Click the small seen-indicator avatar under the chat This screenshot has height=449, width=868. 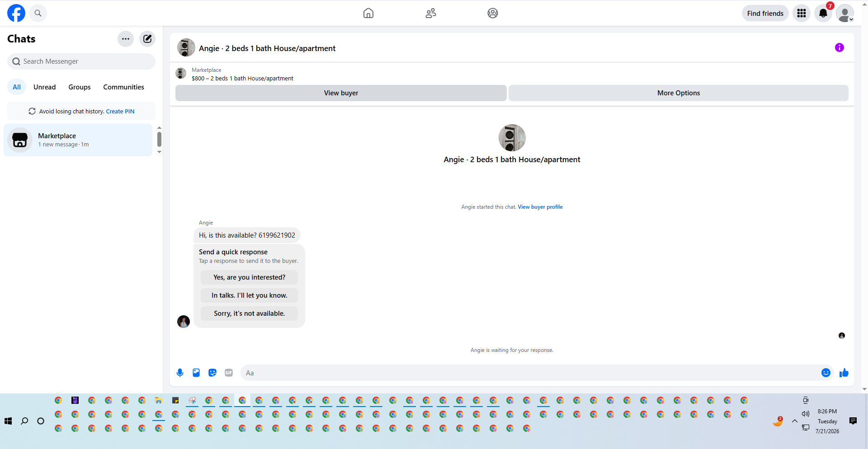coord(842,336)
